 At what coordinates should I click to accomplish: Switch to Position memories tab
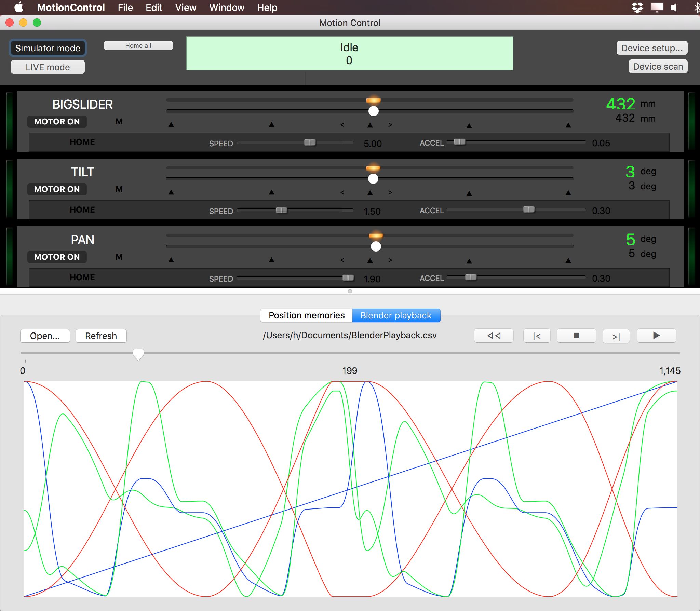tap(306, 315)
